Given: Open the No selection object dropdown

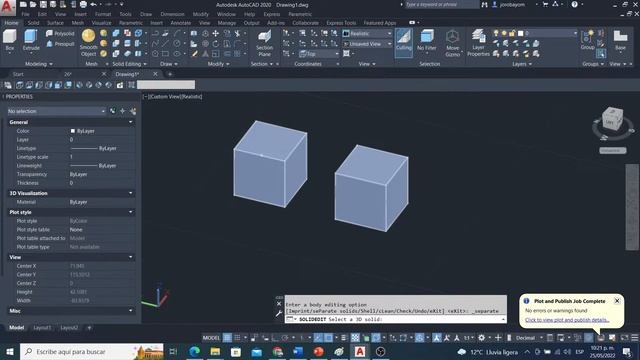Looking at the screenshot, I should coord(56,111).
